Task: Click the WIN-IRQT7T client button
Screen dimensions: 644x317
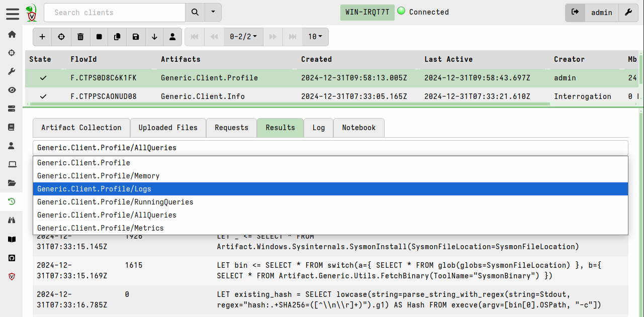Action: pos(367,13)
